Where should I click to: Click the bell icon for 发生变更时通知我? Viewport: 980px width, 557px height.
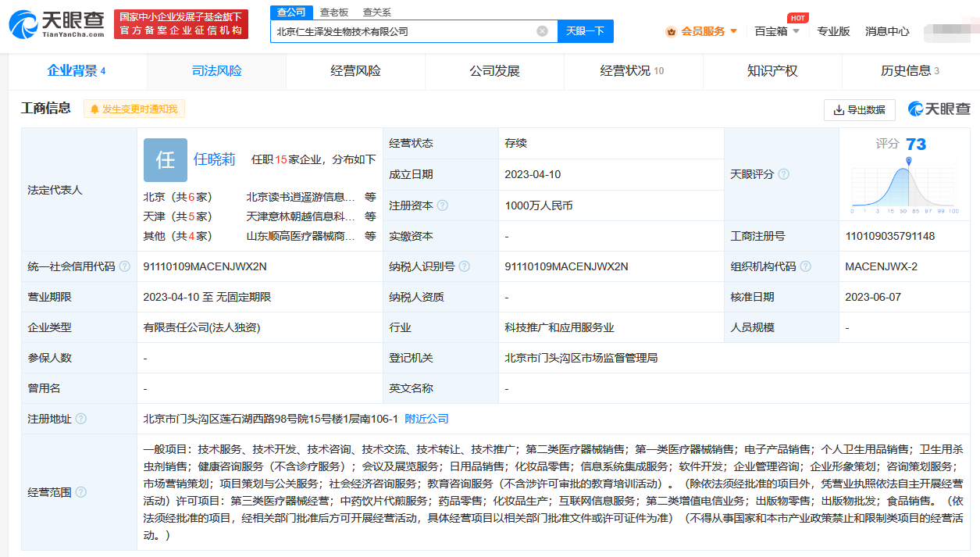point(95,109)
